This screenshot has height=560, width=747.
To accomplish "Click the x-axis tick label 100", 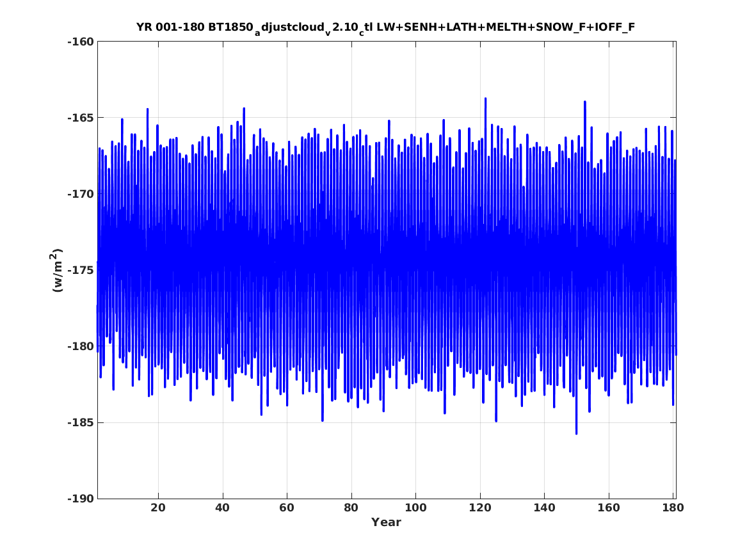I will [x=415, y=508].
